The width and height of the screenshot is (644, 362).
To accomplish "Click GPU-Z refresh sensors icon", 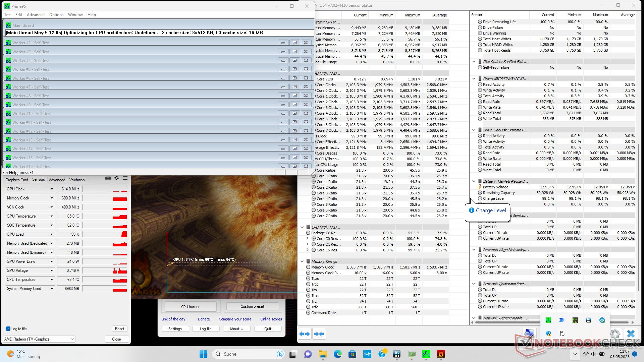I will 116,178.
